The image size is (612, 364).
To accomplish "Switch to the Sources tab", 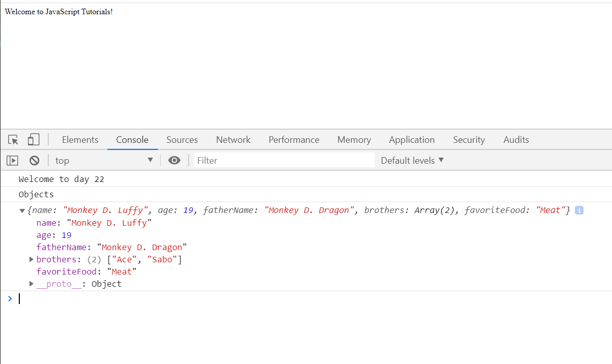I will click(x=182, y=140).
